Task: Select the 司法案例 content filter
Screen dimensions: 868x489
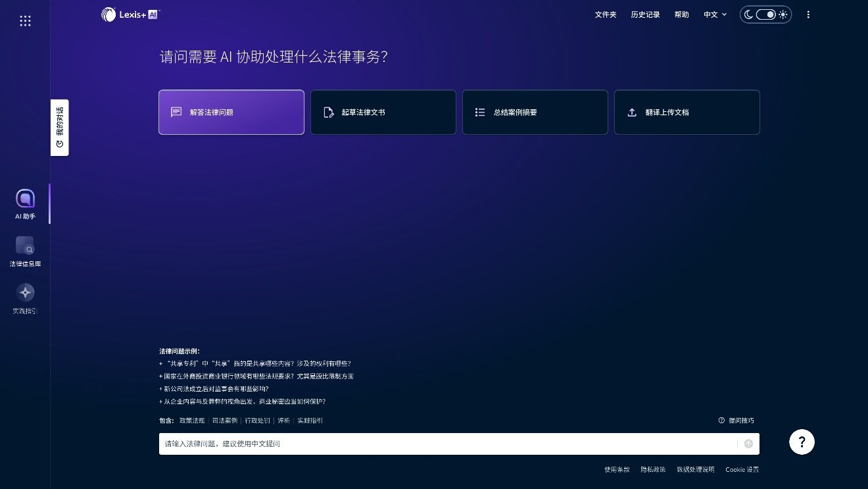Action: pyautogui.click(x=224, y=420)
